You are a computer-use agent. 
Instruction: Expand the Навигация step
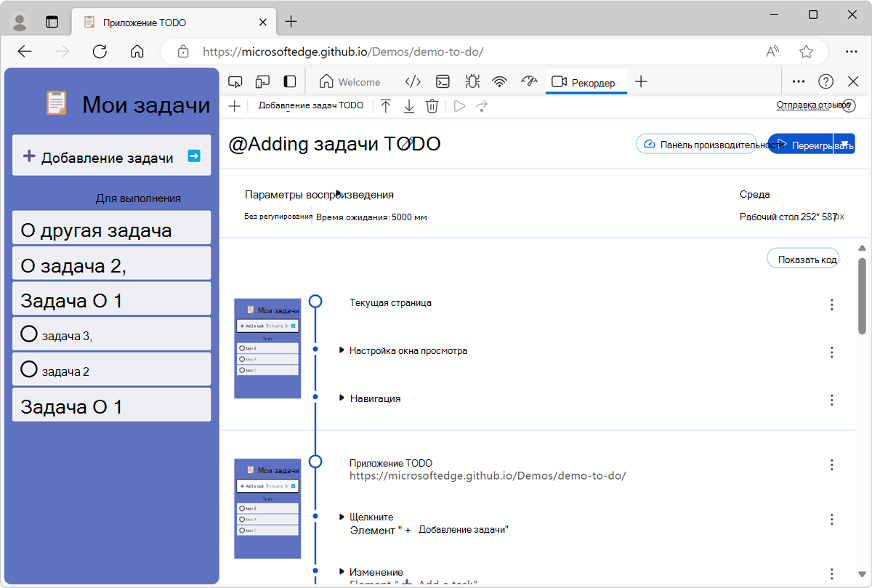tap(342, 398)
